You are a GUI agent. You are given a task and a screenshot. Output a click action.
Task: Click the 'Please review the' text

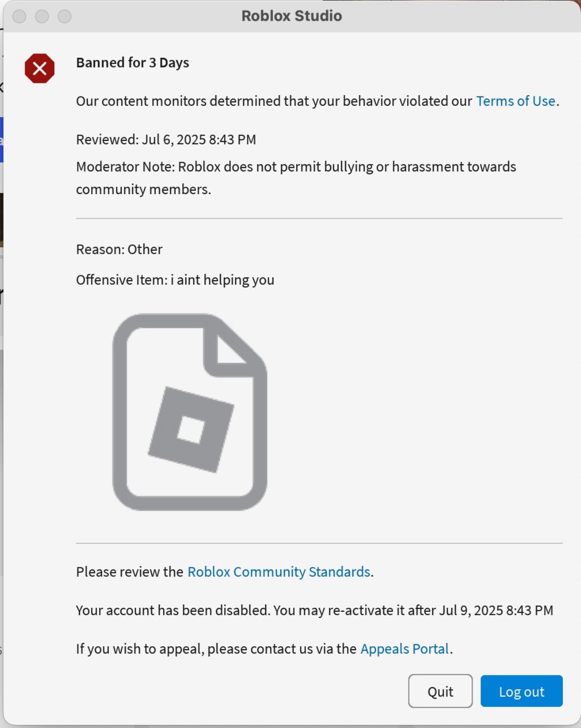pyautogui.click(x=130, y=572)
